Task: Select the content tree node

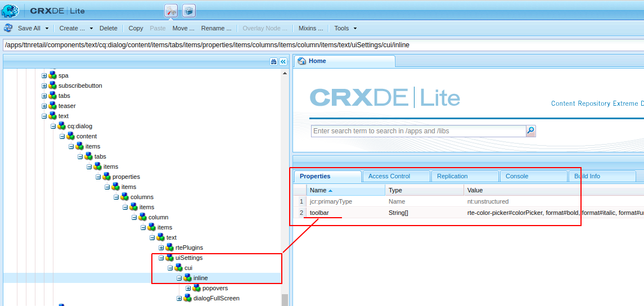Action: tap(87, 136)
